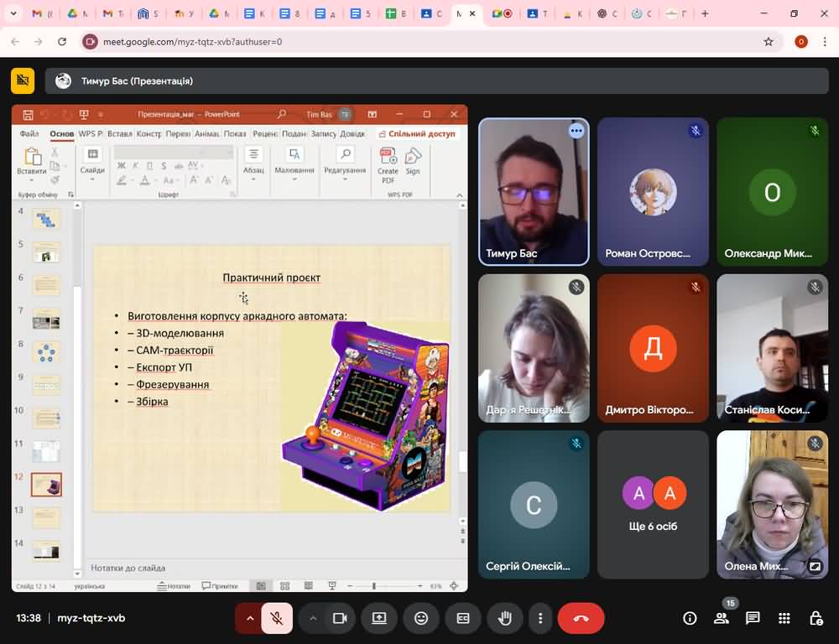
Task: Open options on Тимур Бас tile
Action: (576, 131)
